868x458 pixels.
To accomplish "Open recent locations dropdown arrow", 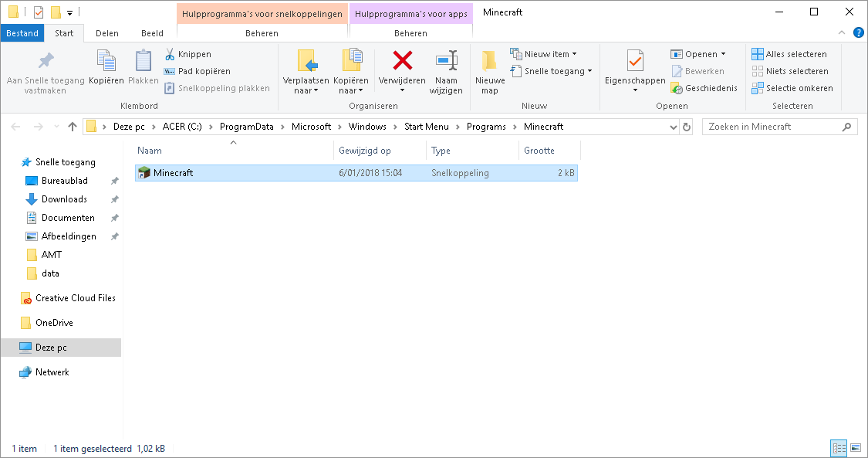I will [x=56, y=127].
